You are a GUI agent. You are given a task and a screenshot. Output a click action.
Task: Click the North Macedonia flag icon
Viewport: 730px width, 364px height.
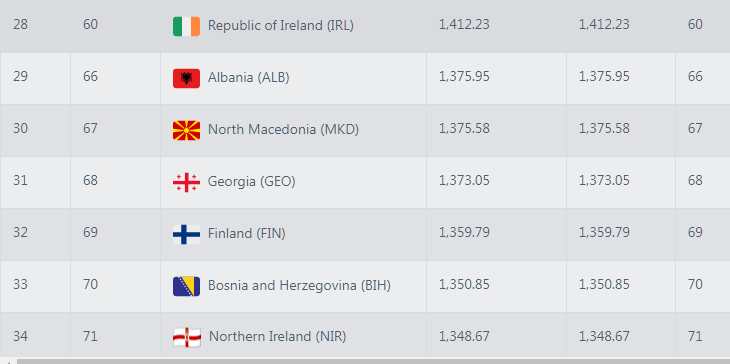coord(186,130)
